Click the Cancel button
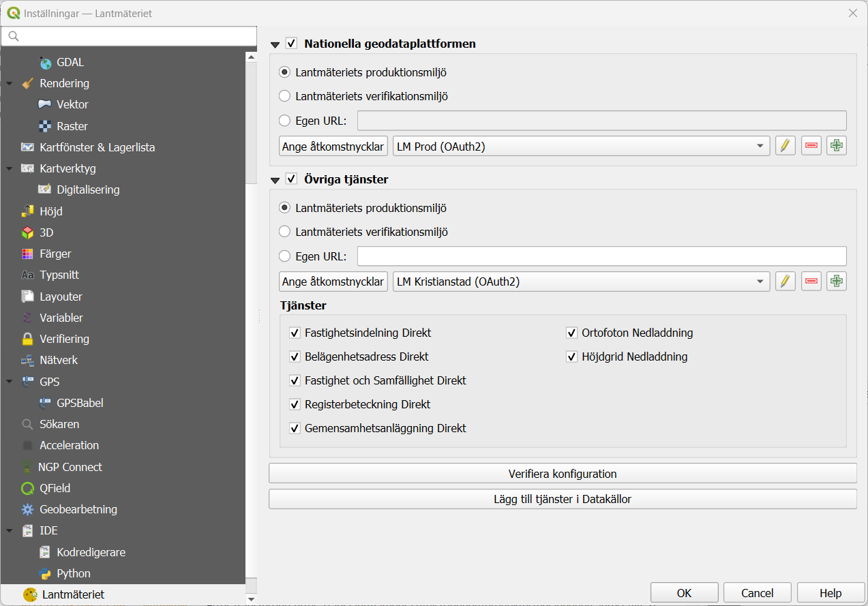This screenshot has height=606, width=868. tap(758, 593)
